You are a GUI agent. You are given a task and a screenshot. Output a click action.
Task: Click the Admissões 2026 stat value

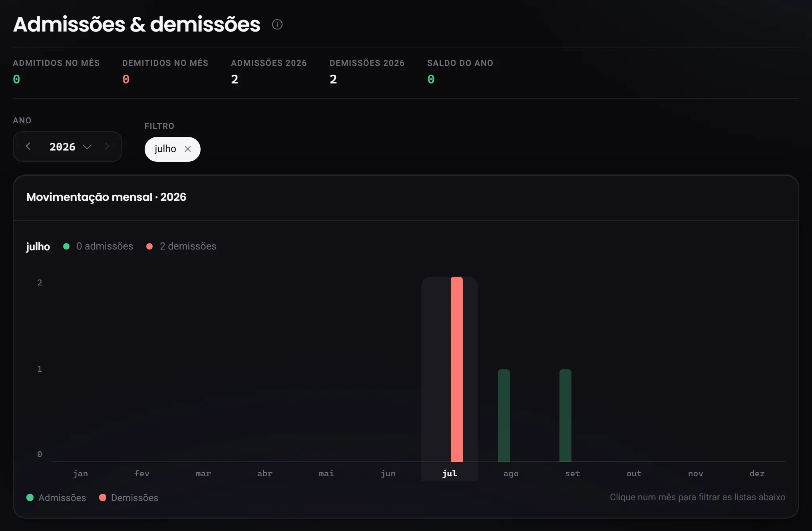point(235,79)
